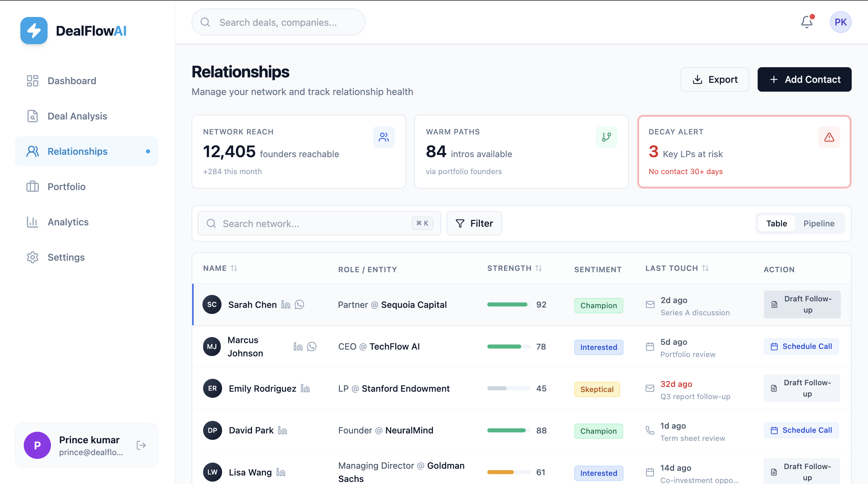The image size is (868, 484).
Task: Schedule Call with David Park
Action: coord(801,430)
